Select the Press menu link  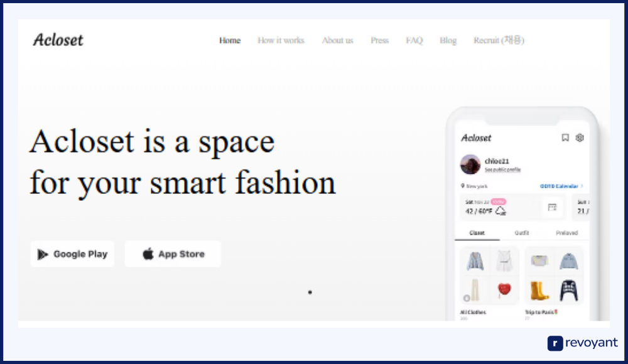point(379,40)
